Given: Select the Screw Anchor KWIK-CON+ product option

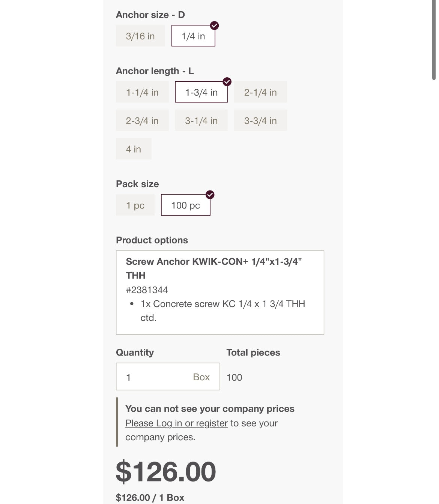Looking at the screenshot, I should [x=220, y=292].
